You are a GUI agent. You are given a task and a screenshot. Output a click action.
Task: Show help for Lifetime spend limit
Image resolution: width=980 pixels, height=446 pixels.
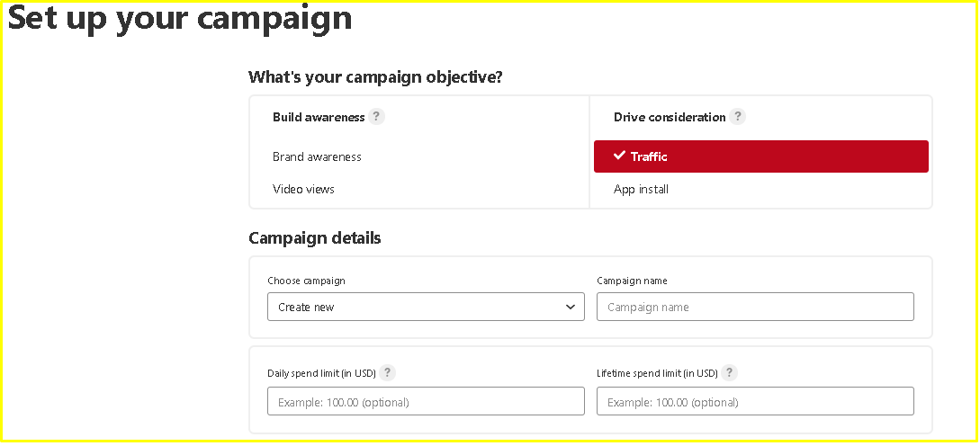[x=729, y=373]
